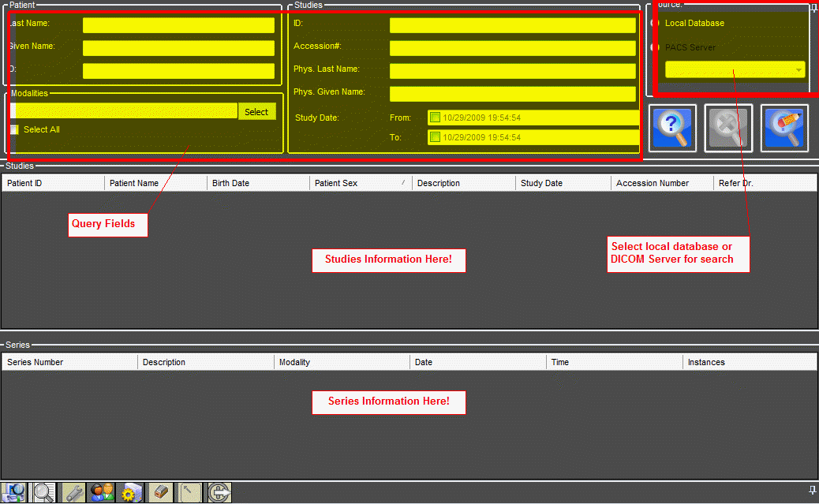Click the Patient Last Name input field

[x=178, y=25]
